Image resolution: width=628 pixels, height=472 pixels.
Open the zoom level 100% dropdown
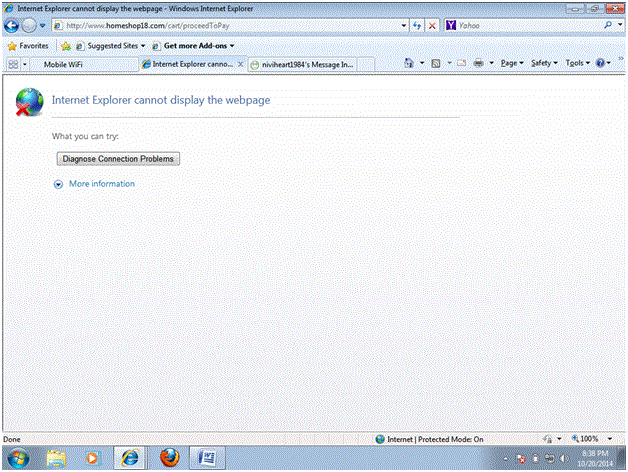[x=591, y=439]
